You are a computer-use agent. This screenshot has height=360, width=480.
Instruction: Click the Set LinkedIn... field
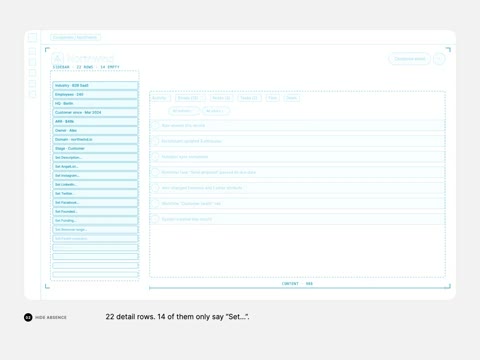tap(95, 185)
